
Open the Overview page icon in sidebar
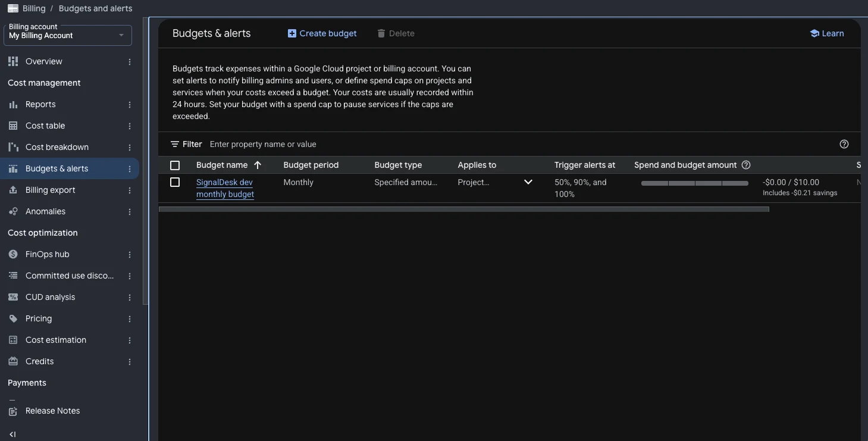(x=13, y=61)
